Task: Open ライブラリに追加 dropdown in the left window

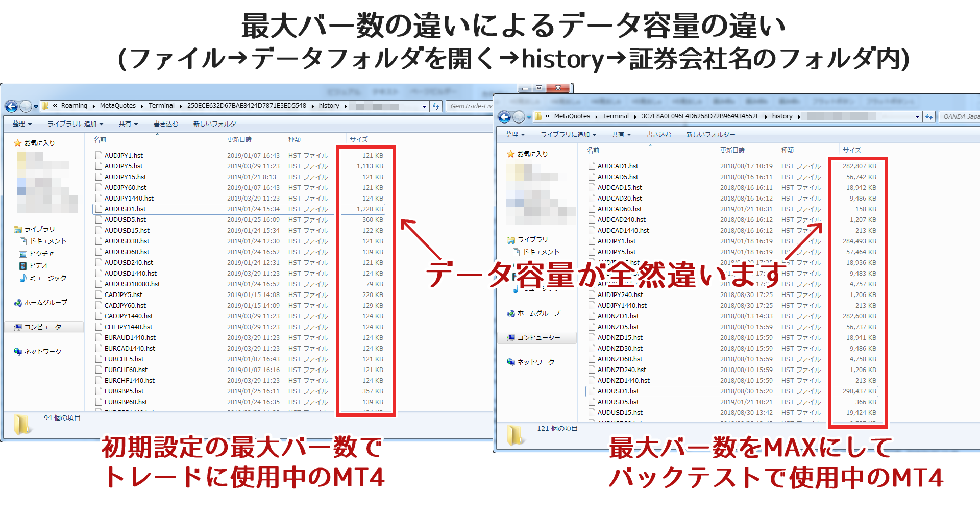Action: 75,124
